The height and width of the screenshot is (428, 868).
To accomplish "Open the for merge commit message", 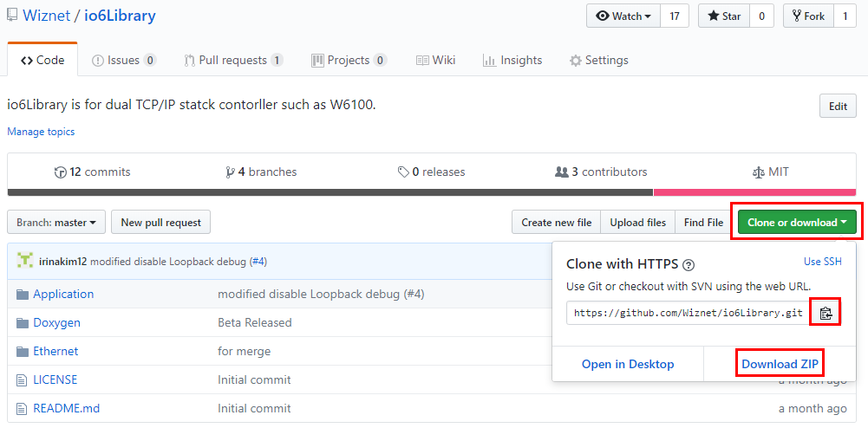I will pos(245,351).
